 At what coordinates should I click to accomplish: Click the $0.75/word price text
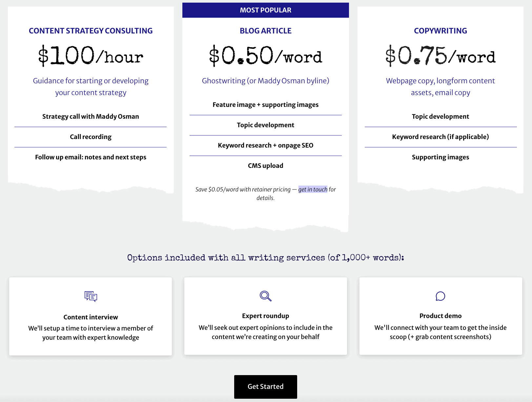tap(440, 56)
